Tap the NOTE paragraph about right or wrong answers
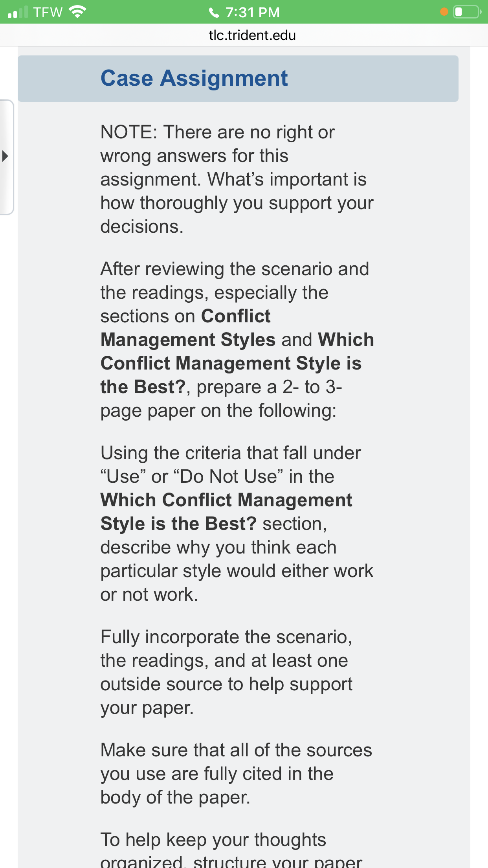488x868 pixels. (237, 179)
